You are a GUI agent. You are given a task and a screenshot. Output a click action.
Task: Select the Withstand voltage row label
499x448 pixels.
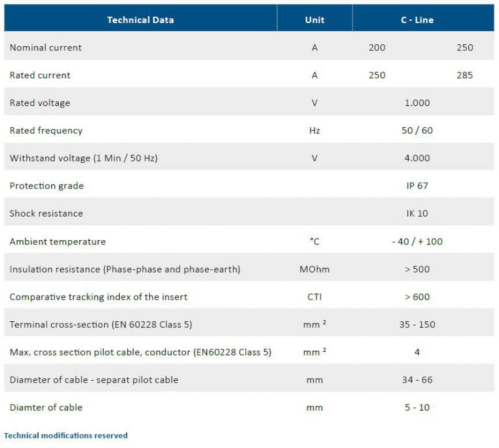84,158
